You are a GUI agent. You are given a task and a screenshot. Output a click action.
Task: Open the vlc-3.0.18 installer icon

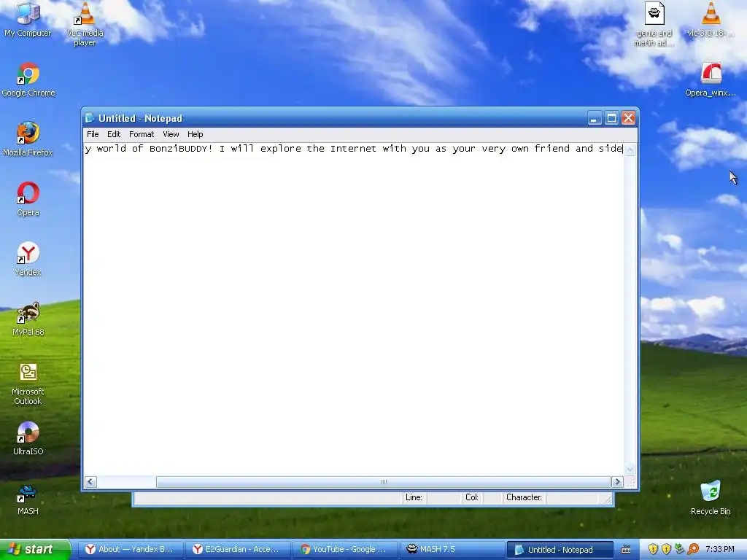(711, 19)
